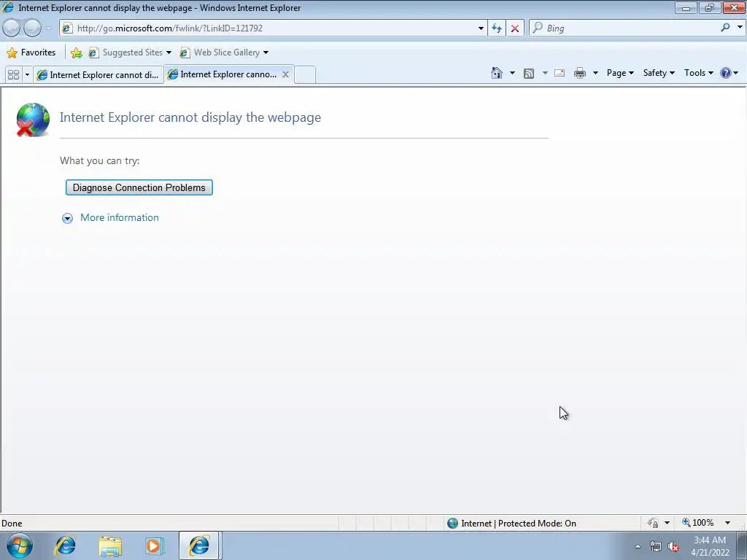747x560 pixels.
Task: Click the 'What you can try:' text
Action: [99, 160]
